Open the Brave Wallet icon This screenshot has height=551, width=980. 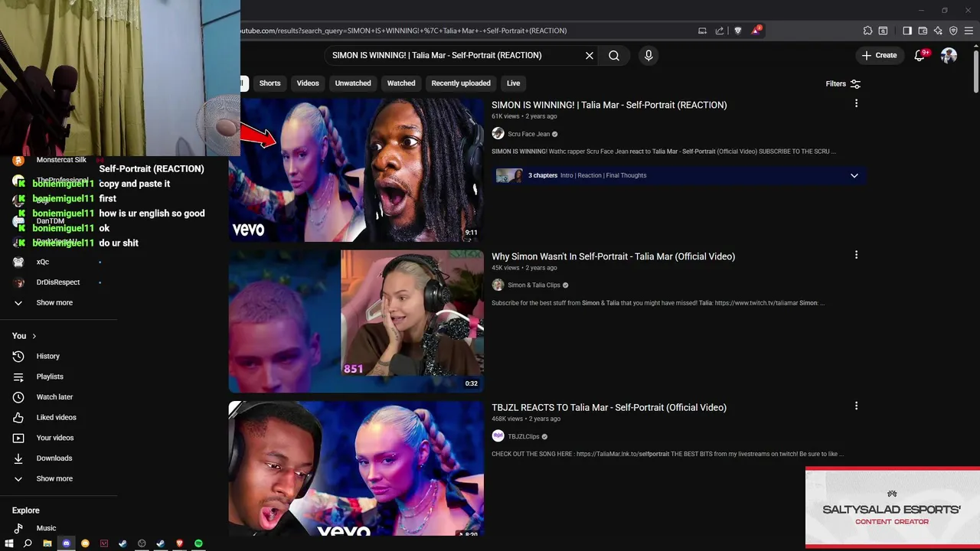click(923, 31)
